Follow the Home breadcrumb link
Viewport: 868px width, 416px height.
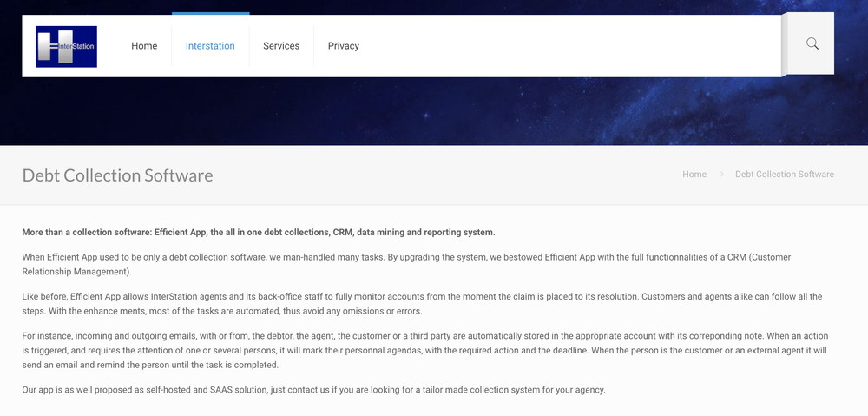[x=694, y=174]
